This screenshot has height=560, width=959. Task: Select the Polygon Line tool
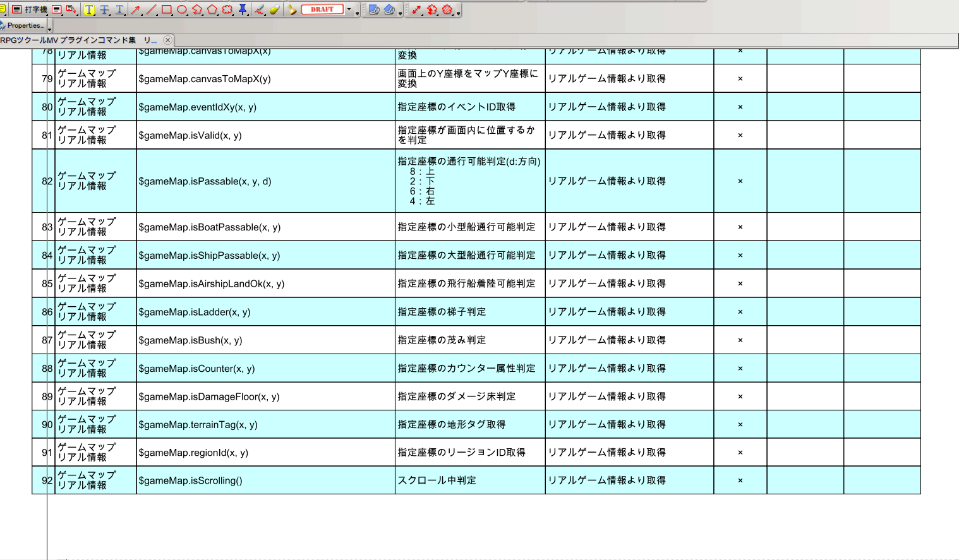[x=197, y=9]
